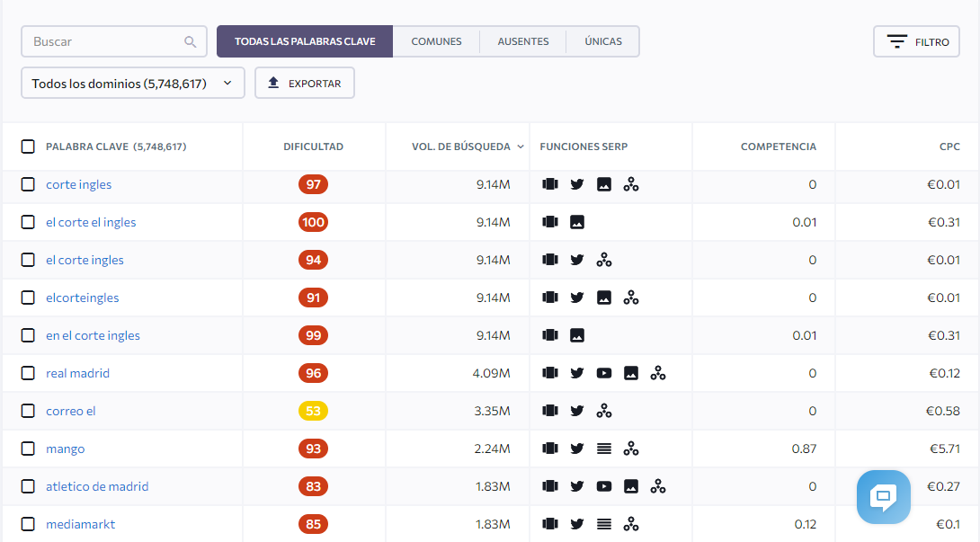The image size is (980, 542).
Task: Click the carousel icon in mango row
Action: (550, 449)
